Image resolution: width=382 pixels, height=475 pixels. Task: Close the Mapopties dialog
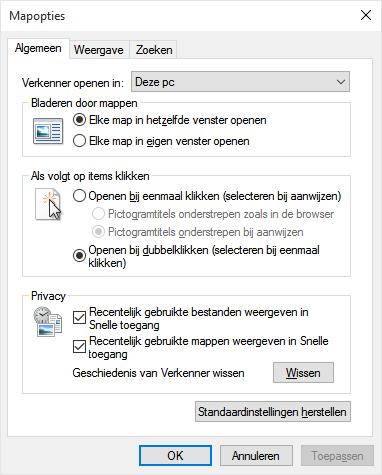(x=366, y=15)
